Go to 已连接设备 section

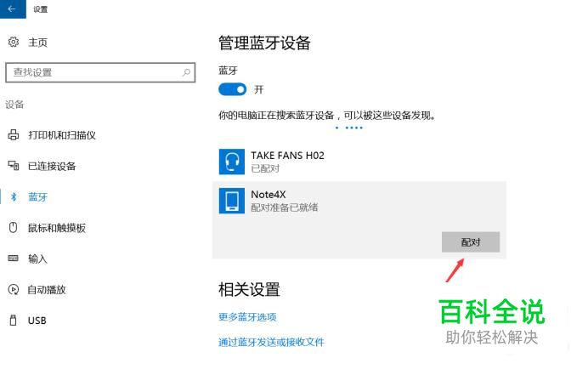52,166
